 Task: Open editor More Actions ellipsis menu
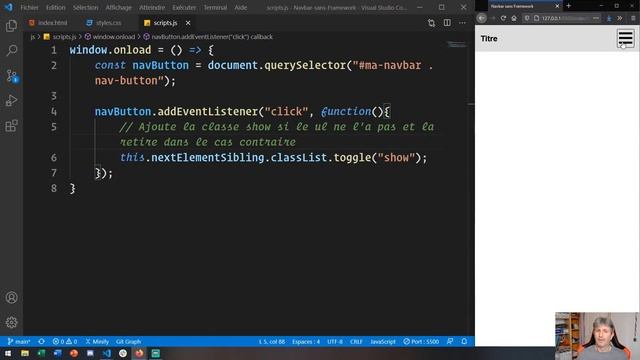(462, 23)
